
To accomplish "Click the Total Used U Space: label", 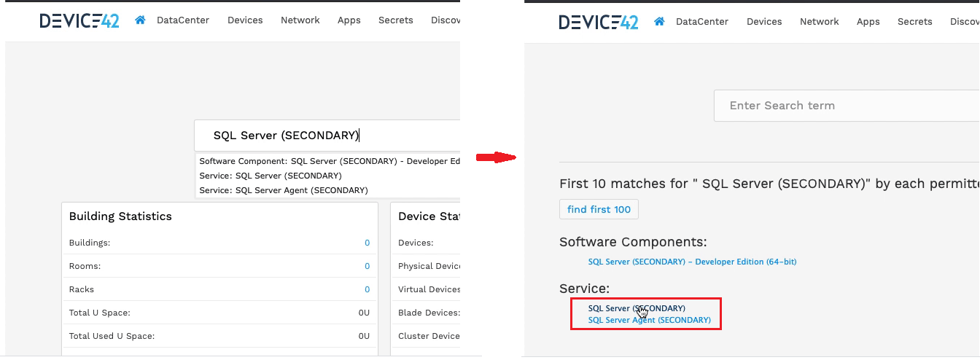I will [112, 336].
